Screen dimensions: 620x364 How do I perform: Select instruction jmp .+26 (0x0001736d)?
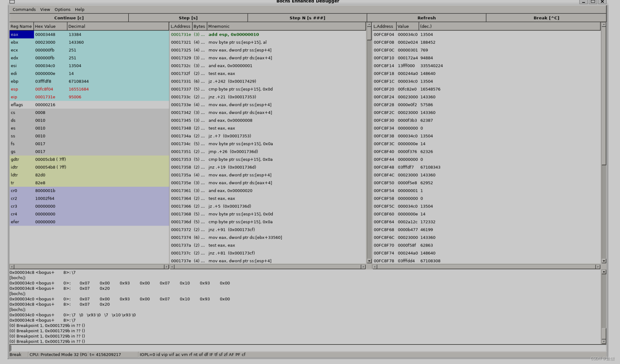[x=268, y=151]
